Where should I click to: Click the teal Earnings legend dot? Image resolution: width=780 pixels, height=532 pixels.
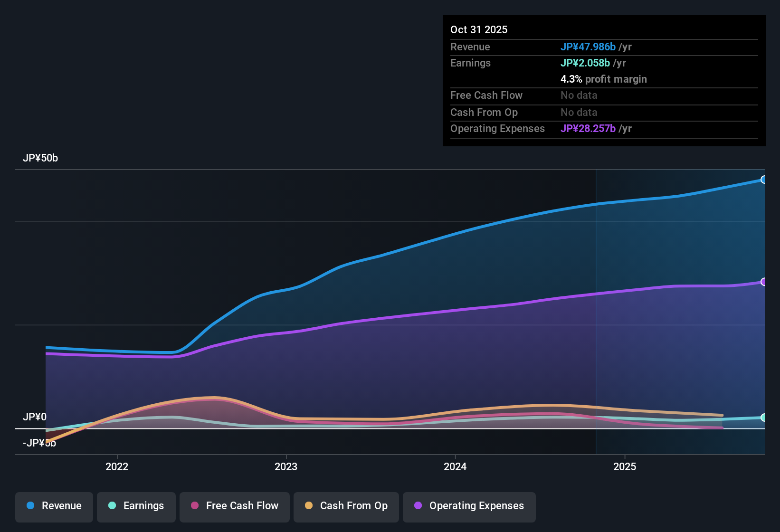[x=112, y=506]
